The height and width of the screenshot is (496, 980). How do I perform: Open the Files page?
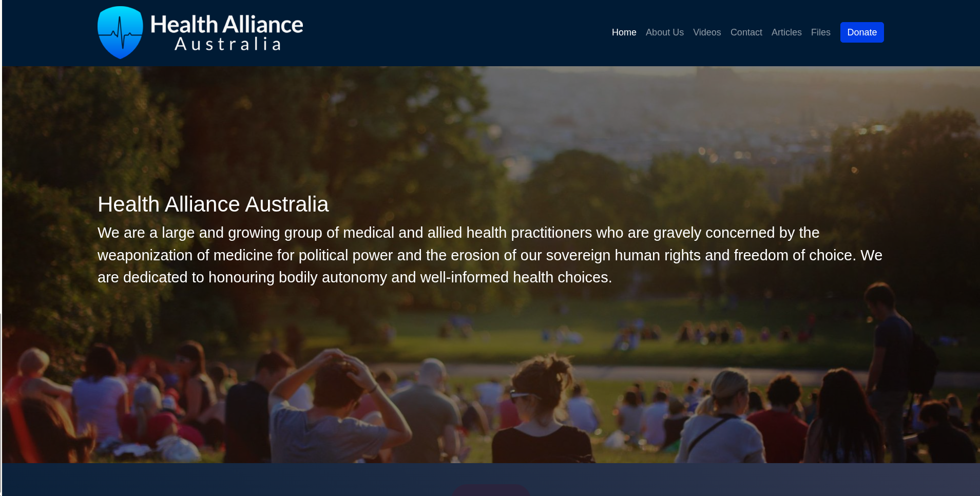tap(820, 32)
